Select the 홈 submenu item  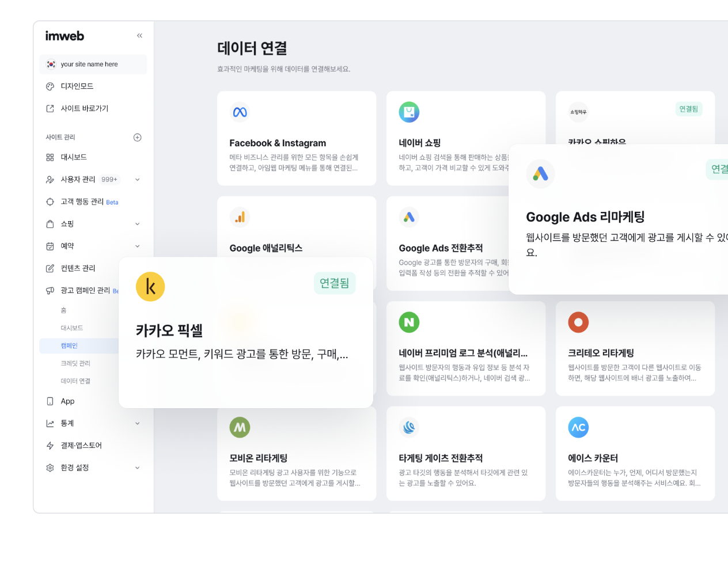pos(64,310)
